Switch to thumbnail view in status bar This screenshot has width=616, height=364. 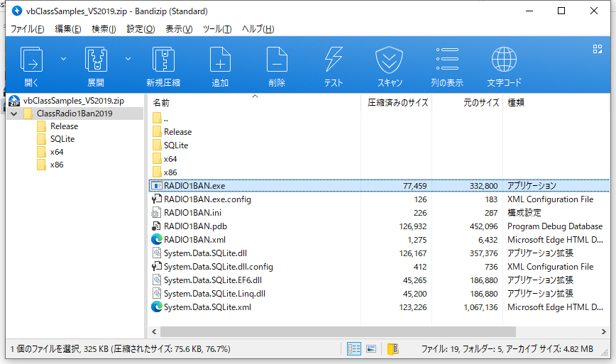(371, 348)
